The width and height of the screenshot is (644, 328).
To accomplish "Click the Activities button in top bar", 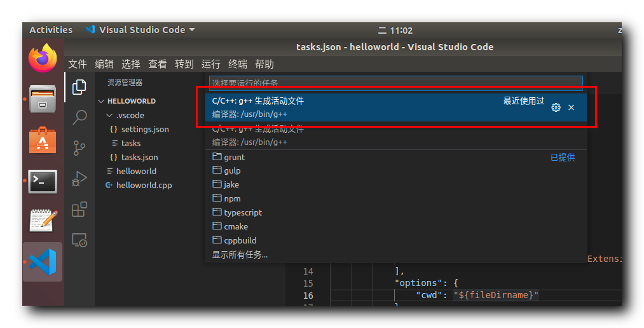I will (x=51, y=30).
